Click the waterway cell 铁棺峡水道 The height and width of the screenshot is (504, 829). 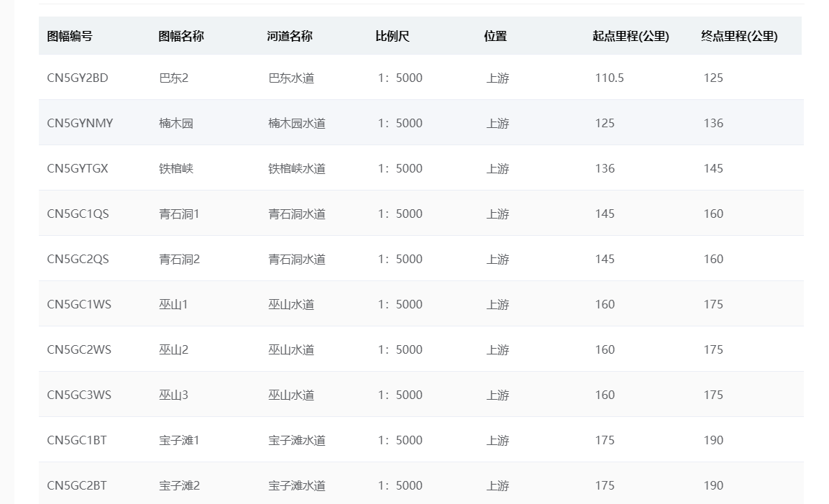pos(297,169)
